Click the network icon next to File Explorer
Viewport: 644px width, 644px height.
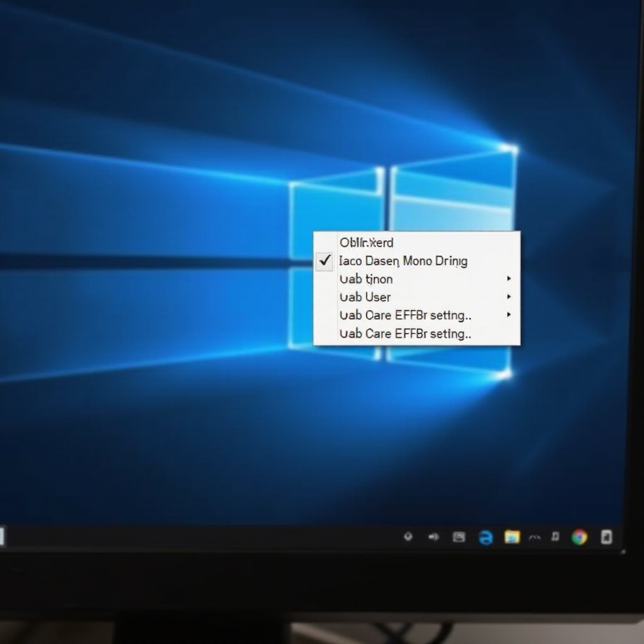535,537
